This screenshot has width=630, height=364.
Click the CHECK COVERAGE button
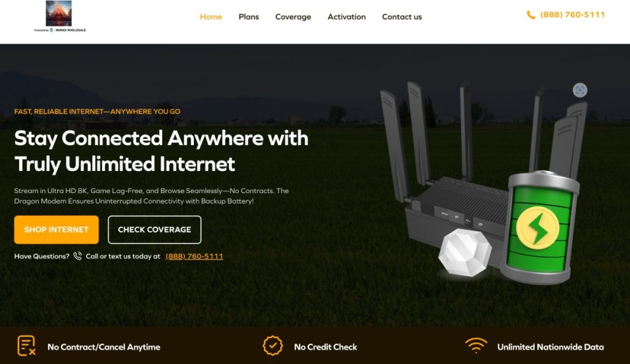(154, 229)
